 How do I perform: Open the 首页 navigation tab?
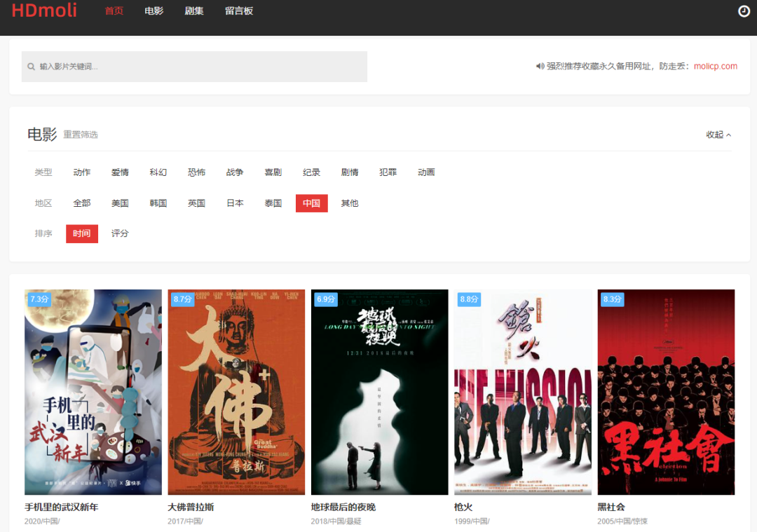tap(114, 11)
